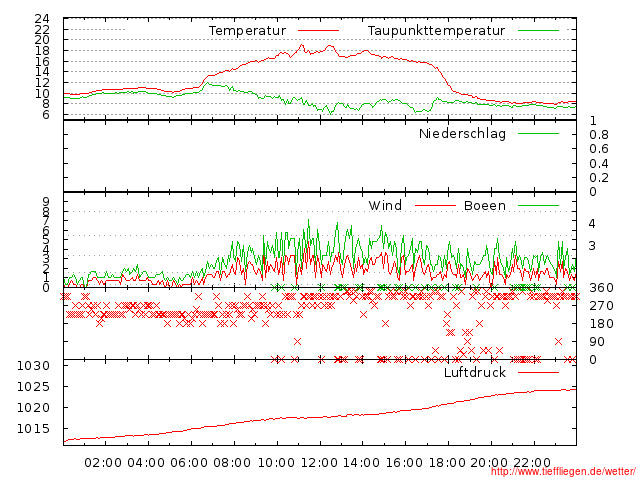This screenshot has height=480, width=640.
Task: Click the 12:00 time axis label
Action: coord(319,463)
